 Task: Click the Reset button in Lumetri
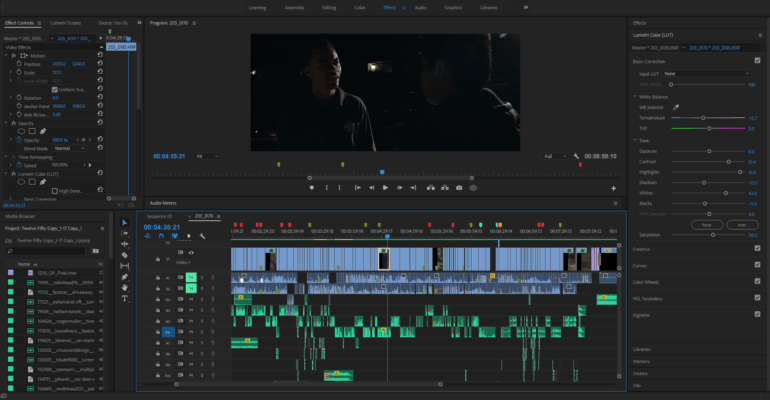coord(706,224)
